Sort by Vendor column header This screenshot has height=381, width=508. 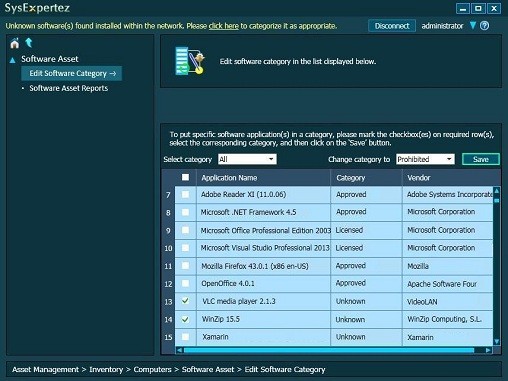click(x=451, y=178)
